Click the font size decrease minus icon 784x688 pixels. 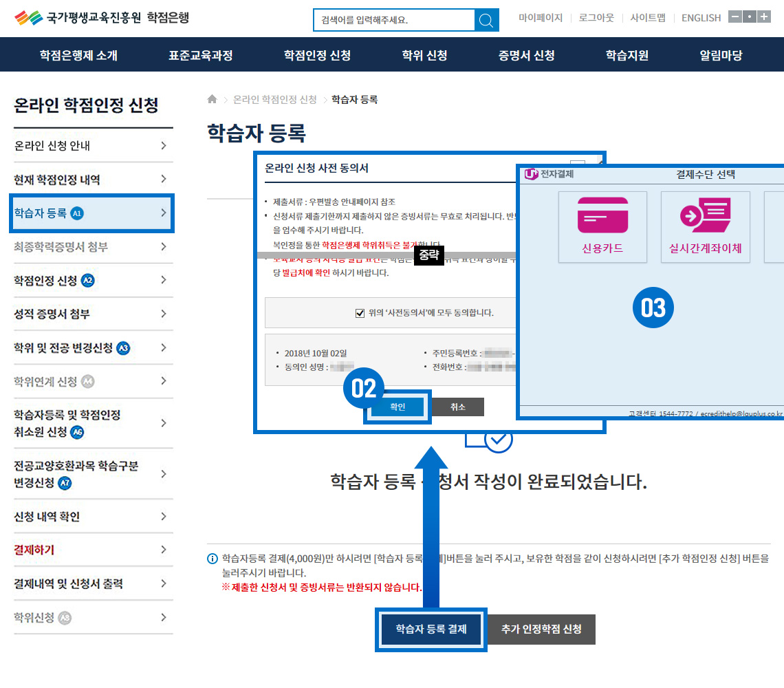734,17
